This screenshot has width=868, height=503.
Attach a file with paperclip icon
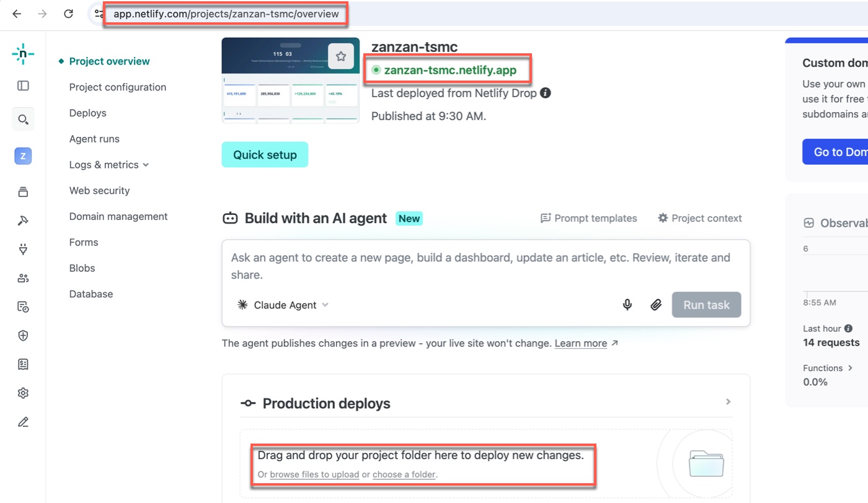656,305
